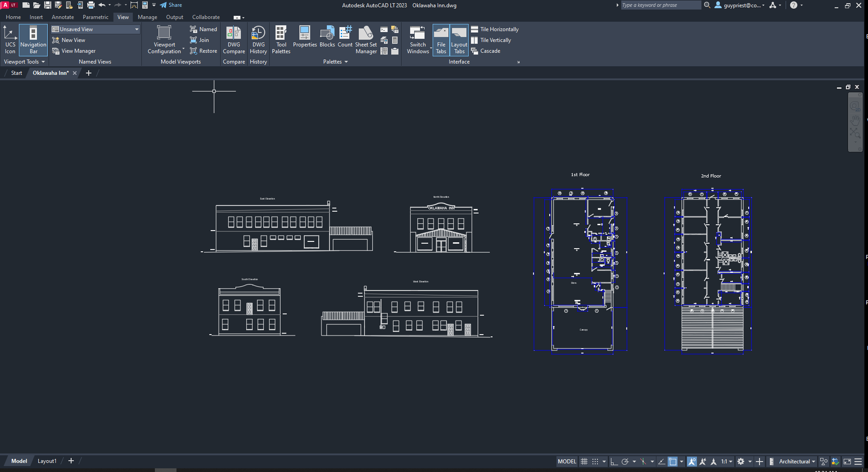Open Sheet Set Manager

366,39
